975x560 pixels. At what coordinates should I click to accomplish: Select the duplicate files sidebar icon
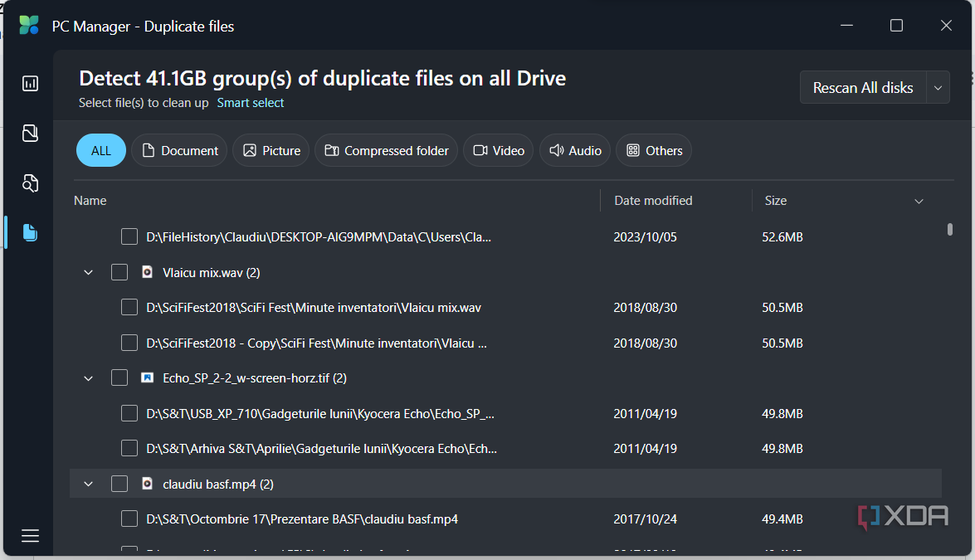[30, 232]
